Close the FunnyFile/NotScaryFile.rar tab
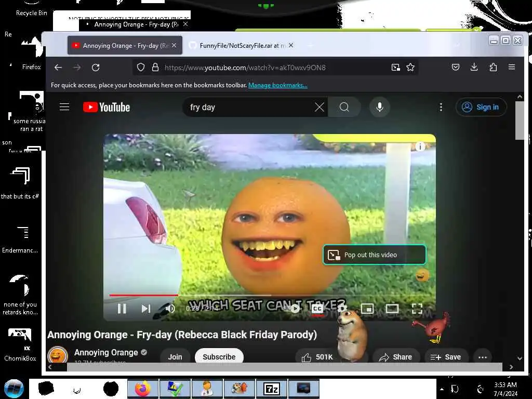532x399 pixels. point(291,45)
